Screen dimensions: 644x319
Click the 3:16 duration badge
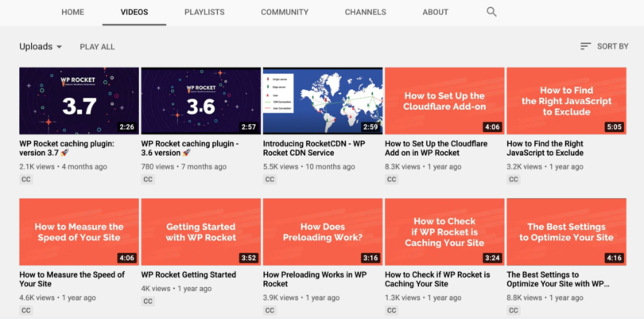370,259
